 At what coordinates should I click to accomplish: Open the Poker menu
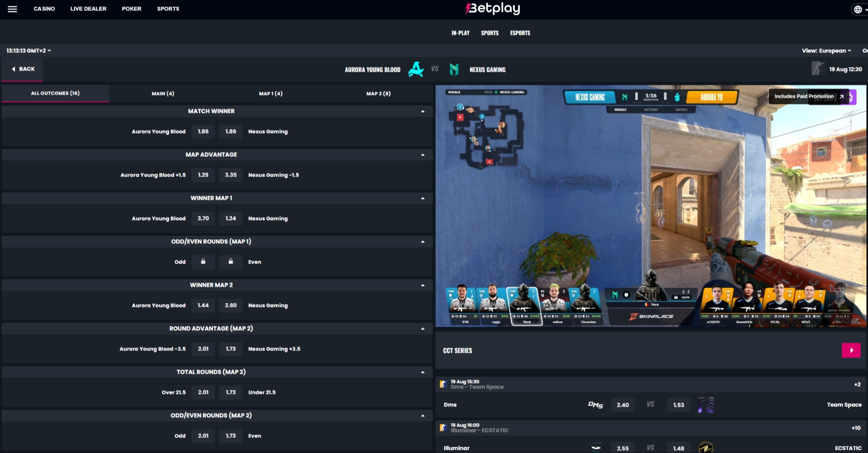[132, 9]
